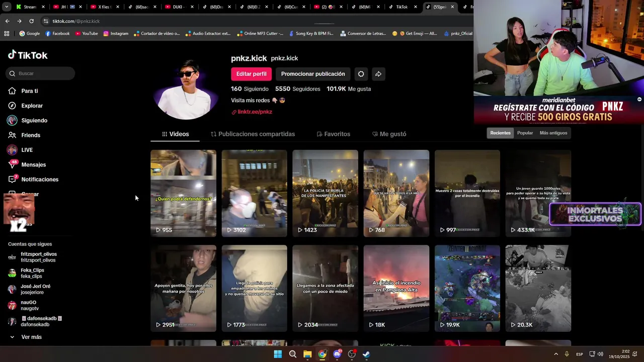Share profile with arrow icon
This screenshot has width=644, height=362.
click(378, 74)
